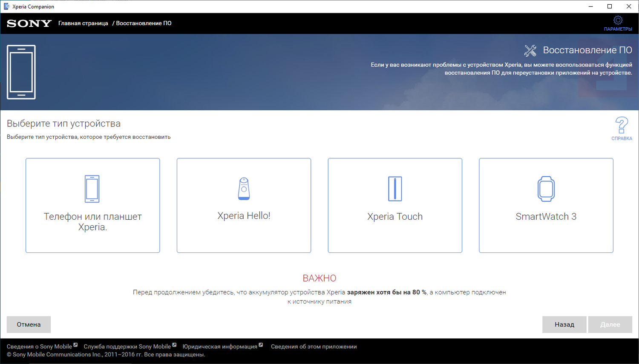Open the Юридическая информация link
Image resolution: width=639 pixels, height=364 pixels.
coord(220,347)
